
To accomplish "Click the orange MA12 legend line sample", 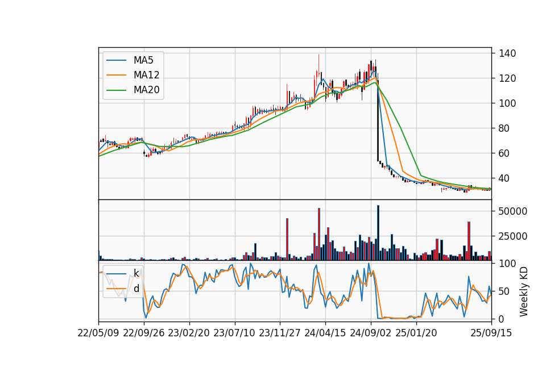I will coord(116,75).
